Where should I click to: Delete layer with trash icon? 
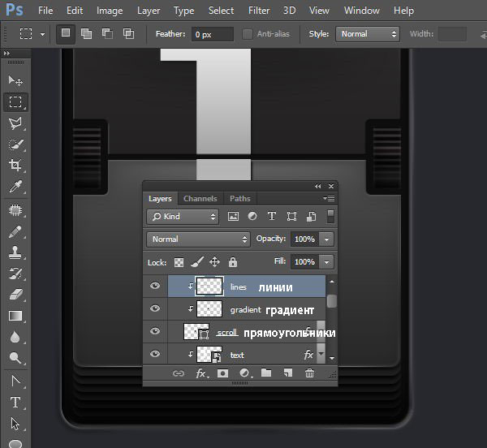coord(309,373)
